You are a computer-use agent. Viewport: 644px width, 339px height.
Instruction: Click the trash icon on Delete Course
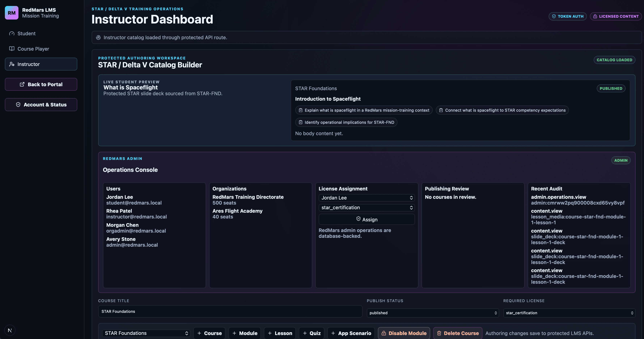439,333
